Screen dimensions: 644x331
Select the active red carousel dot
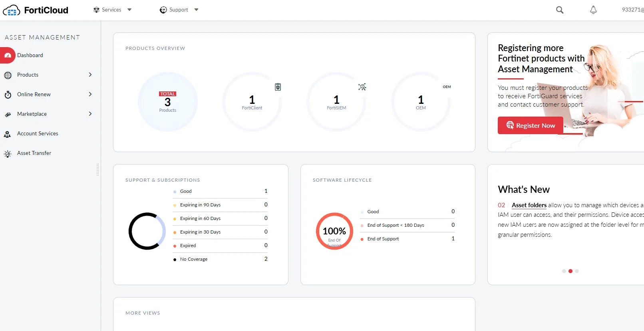(x=570, y=271)
